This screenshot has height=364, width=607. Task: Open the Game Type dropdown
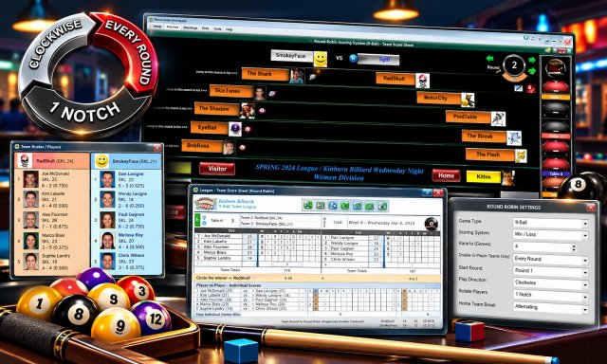550,223
